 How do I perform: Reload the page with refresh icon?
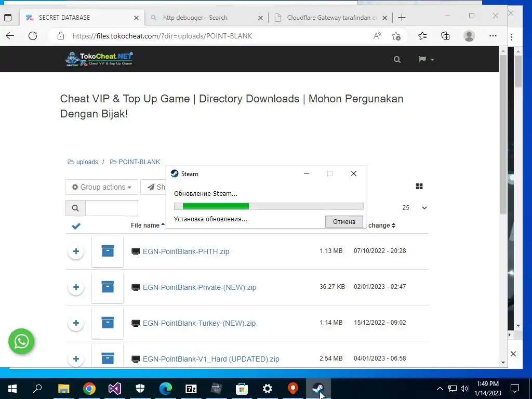tap(33, 36)
